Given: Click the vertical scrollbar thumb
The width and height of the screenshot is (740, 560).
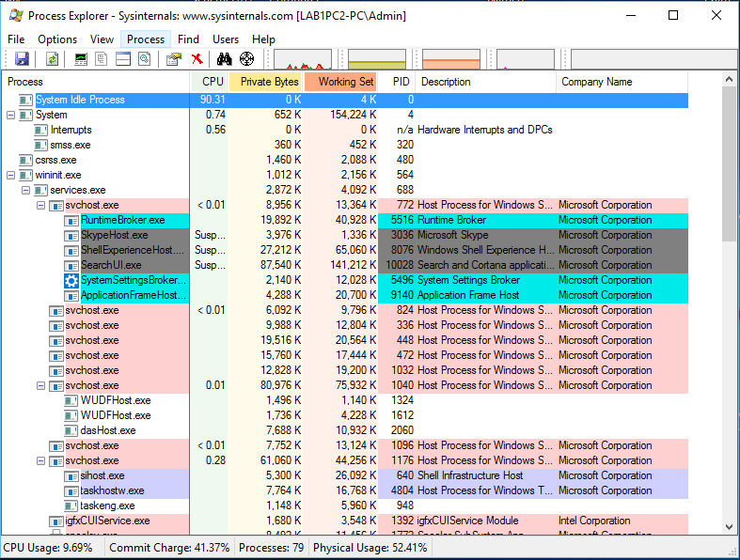Looking at the screenshot, I should [x=729, y=165].
